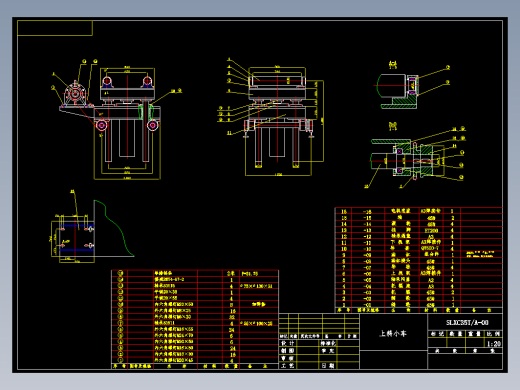
Task: Click the bottom header row of the standard-parts table
Action: point(195,366)
